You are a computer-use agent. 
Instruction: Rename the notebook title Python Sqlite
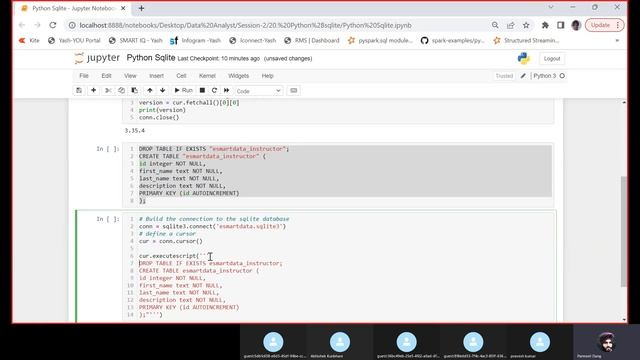click(151, 58)
